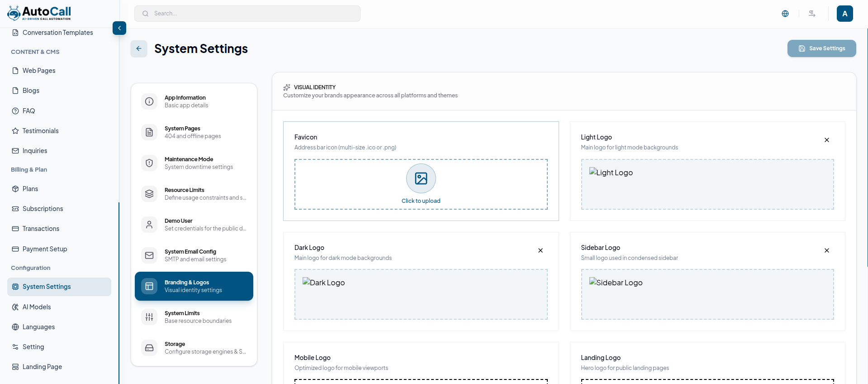The height and width of the screenshot is (384, 868).
Task: Click the Web Pages file icon
Action: [15, 71]
